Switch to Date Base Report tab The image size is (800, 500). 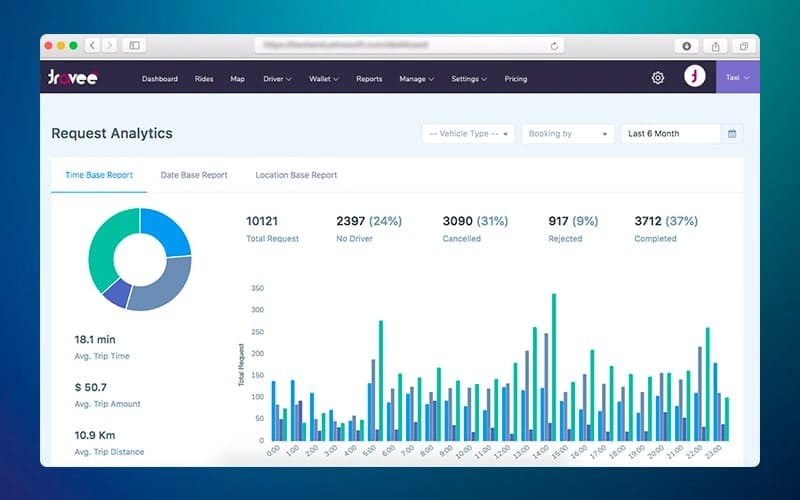(x=194, y=175)
